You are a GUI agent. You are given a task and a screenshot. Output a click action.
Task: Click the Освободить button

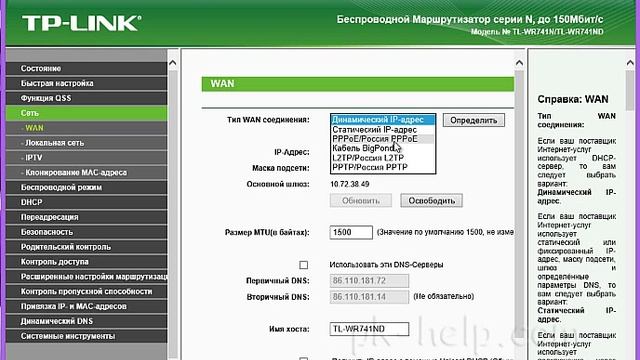click(x=431, y=200)
